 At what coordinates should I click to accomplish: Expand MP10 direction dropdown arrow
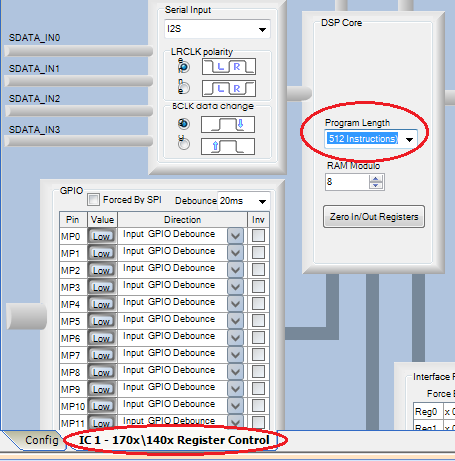click(x=235, y=406)
